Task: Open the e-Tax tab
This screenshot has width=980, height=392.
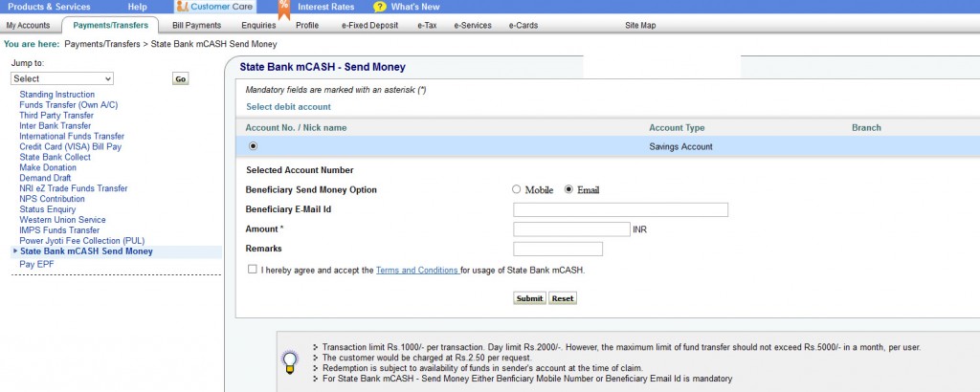Action: pyautogui.click(x=428, y=26)
